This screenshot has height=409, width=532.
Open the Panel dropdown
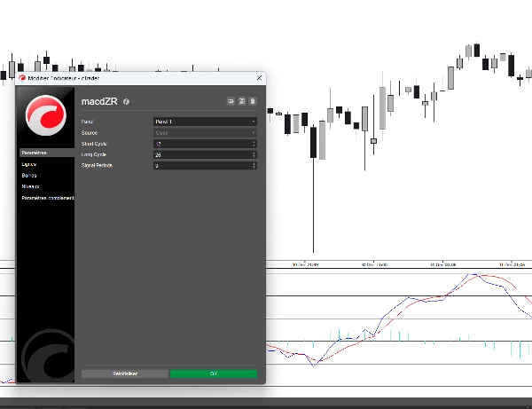tap(205, 122)
